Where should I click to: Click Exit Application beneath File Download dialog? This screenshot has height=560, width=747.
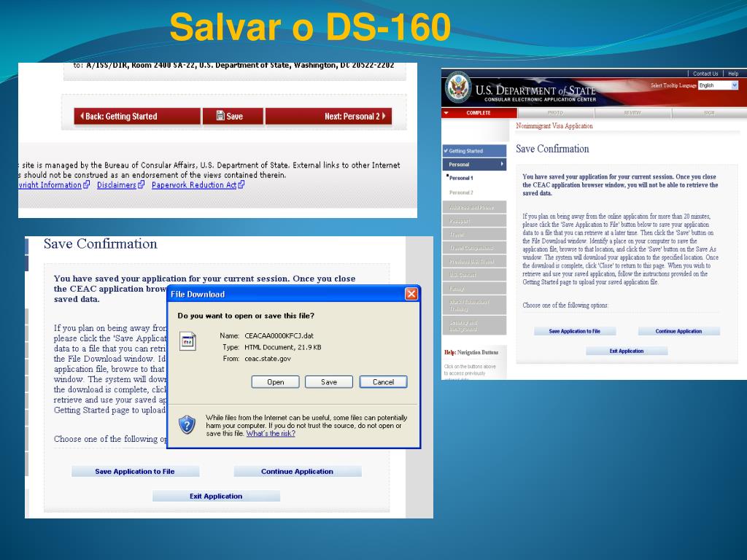(216, 496)
